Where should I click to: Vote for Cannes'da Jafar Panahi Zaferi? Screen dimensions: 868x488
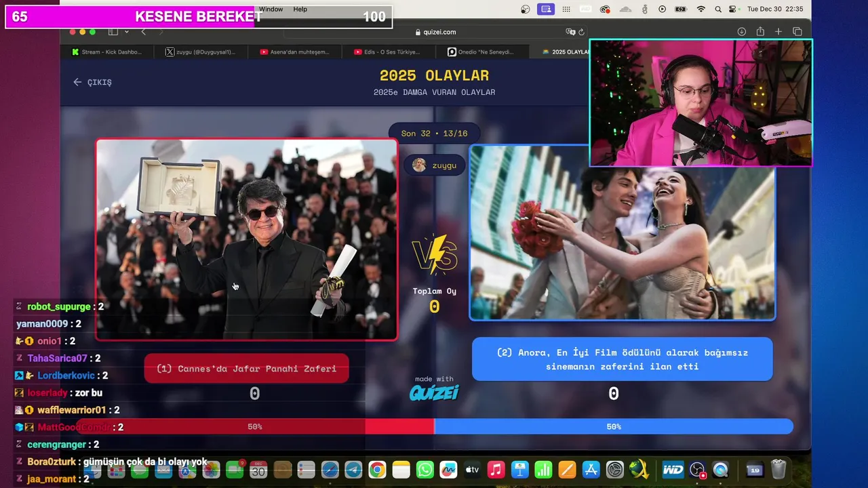[x=247, y=369]
